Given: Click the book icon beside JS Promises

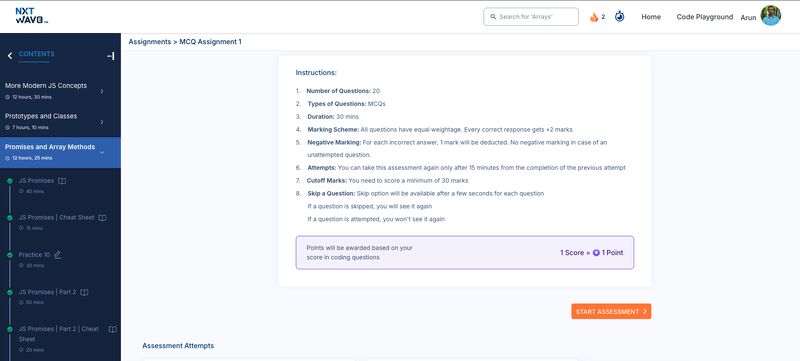Looking at the screenshot, I should 62,180.
